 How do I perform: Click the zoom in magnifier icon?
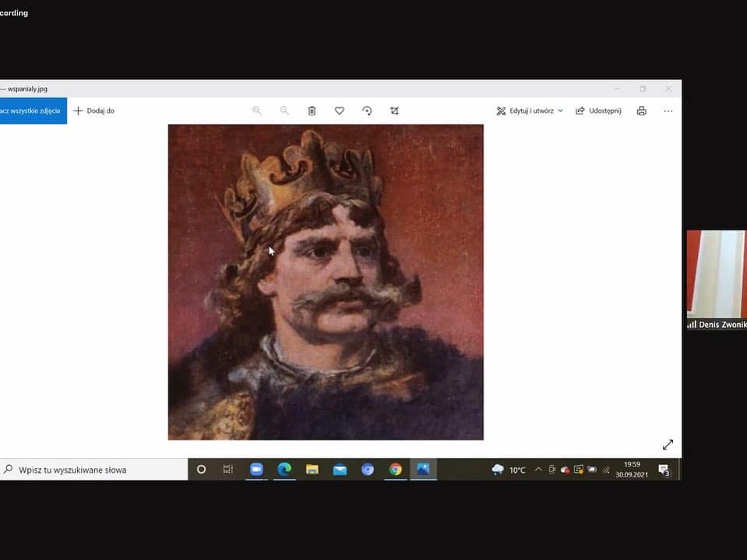click(x=256, y=111)
